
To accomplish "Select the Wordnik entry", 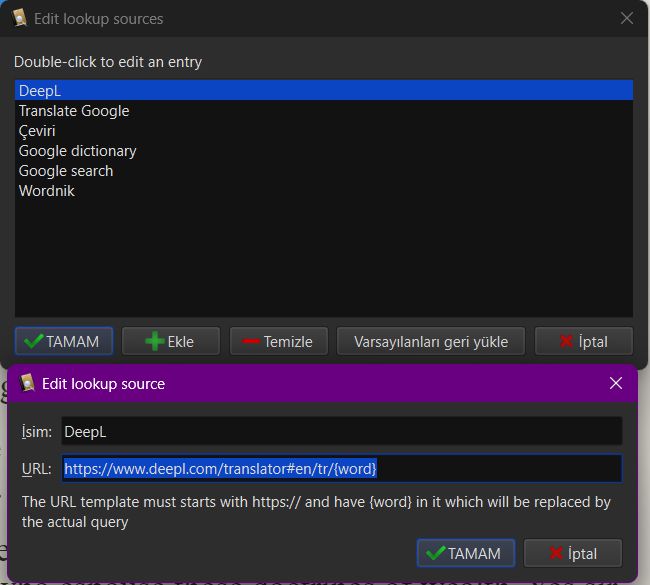I will pos(324,191).
